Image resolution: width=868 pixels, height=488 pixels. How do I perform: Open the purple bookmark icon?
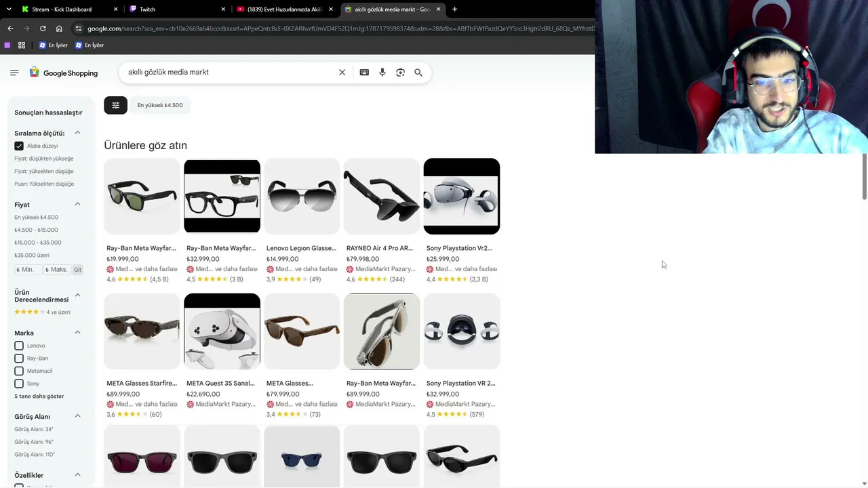click(x=7, y=45)
